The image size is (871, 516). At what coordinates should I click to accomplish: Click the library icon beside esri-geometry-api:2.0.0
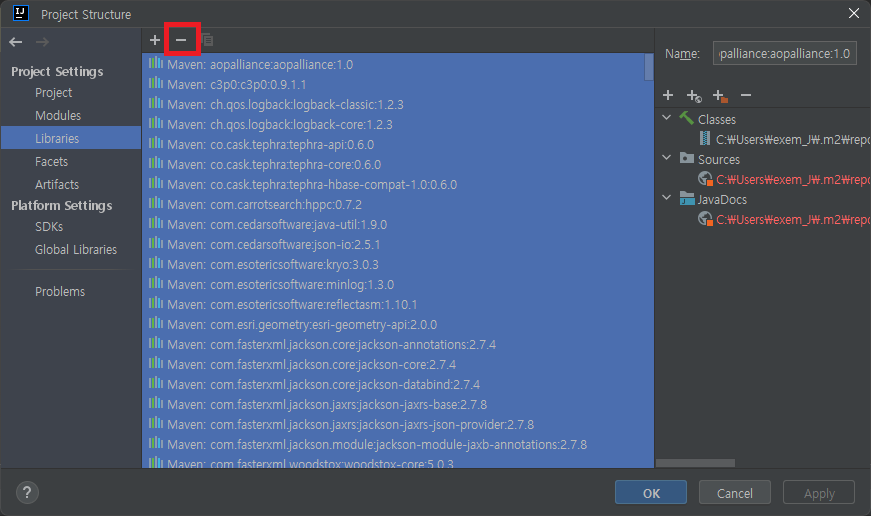[x=156, y=323]
